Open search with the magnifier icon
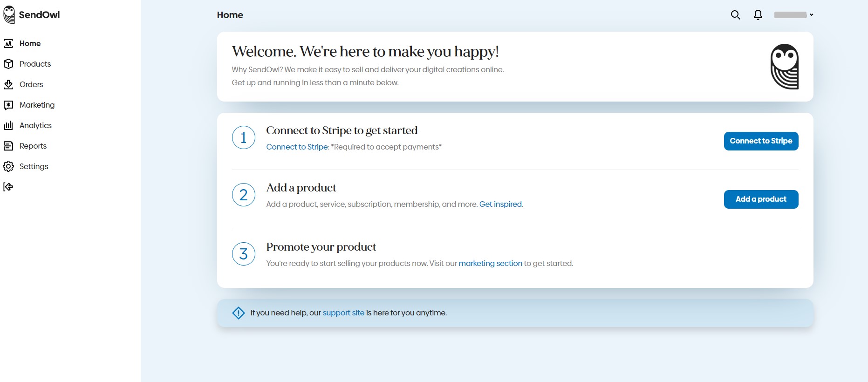 (x=735, y=15)
